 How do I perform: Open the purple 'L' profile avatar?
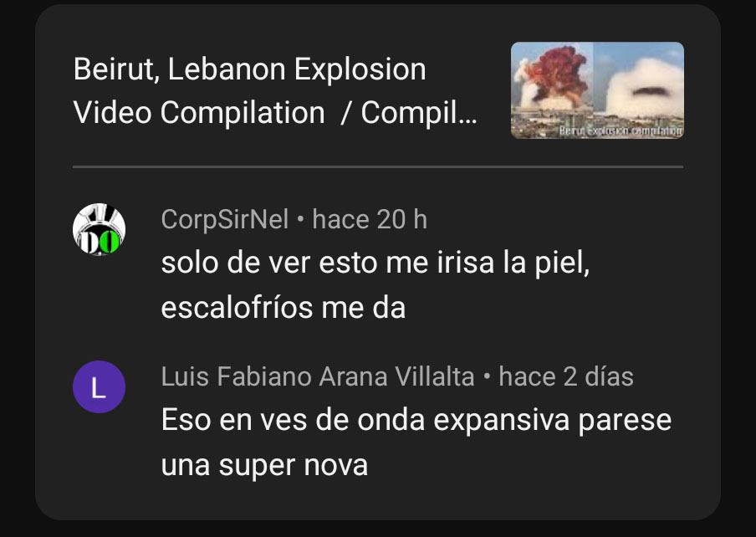tap(99, 387)
